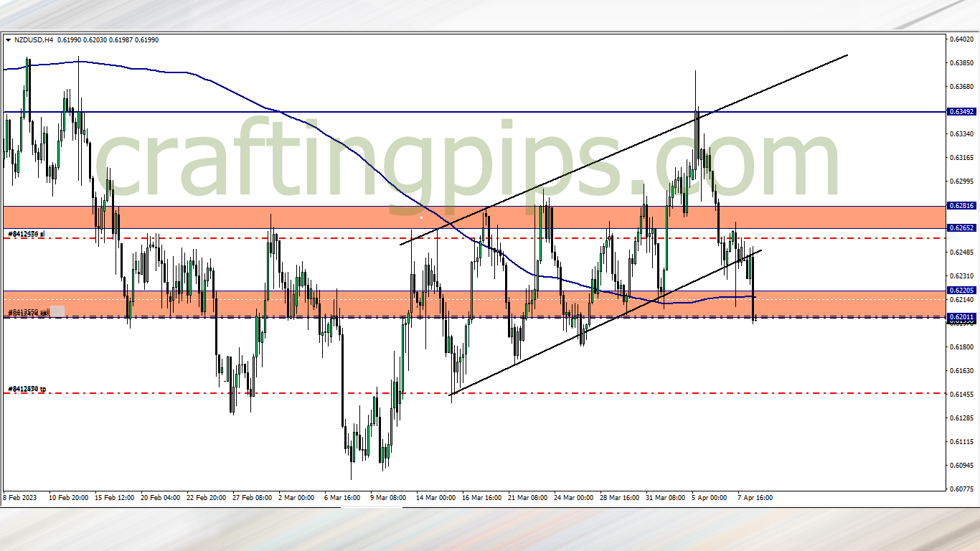Click the 0.60775 value on price axis
Viewport: 980px width, 551px height.
click(x=961, y=489)
